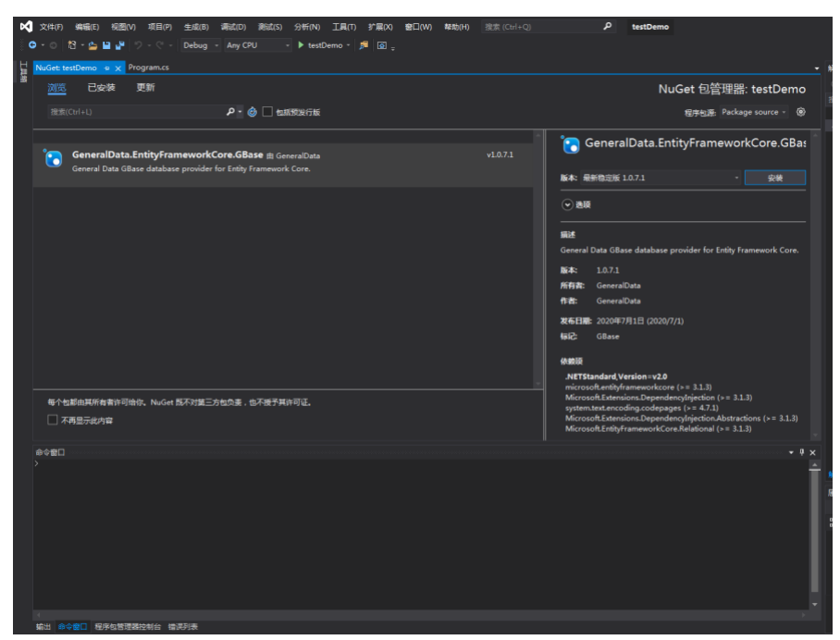Open the Debug configuration dropdown
The height and width of the screenshot is (640, 840).
tap(201, 45)
